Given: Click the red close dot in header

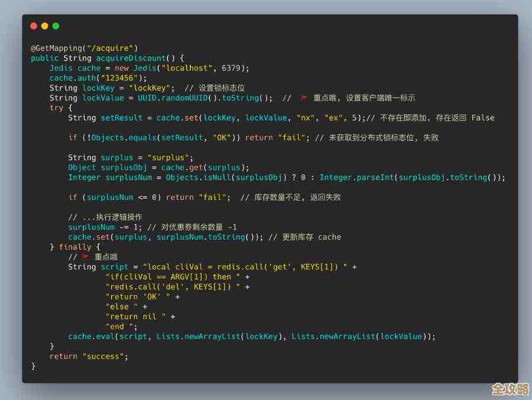Looking at the screenshot, I should 34,26.
